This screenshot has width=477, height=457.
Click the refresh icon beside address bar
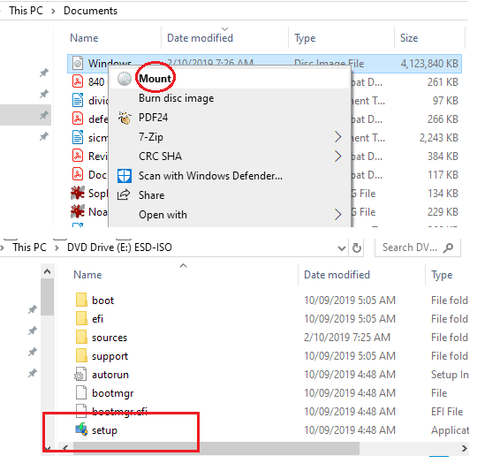tap(357, 248)
